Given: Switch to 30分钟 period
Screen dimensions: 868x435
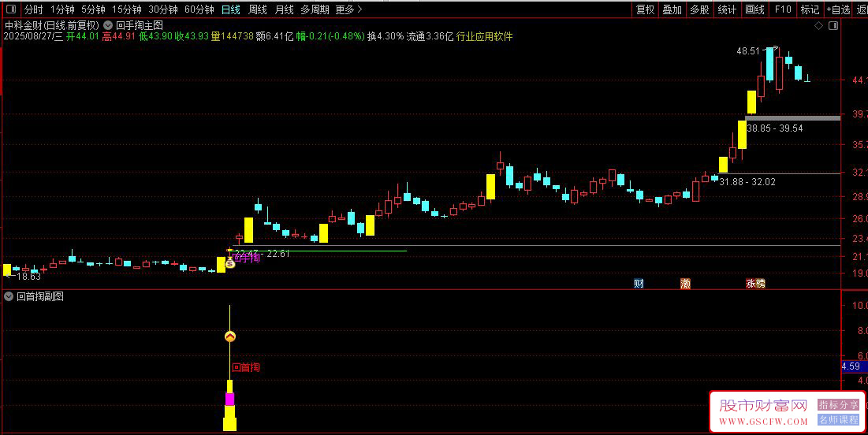Looking at the screenshot, I should 162,9.
